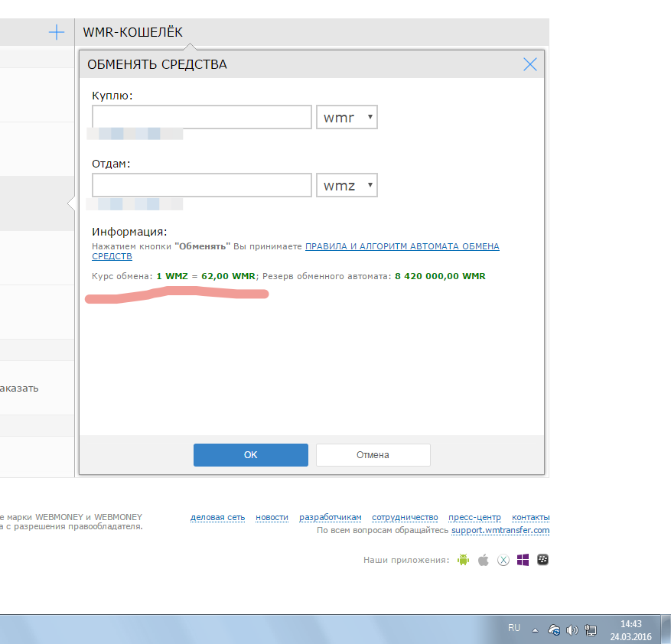Click the blue plus add-wallet icon
The image size is (671, 644).
(x=57, y=32)
